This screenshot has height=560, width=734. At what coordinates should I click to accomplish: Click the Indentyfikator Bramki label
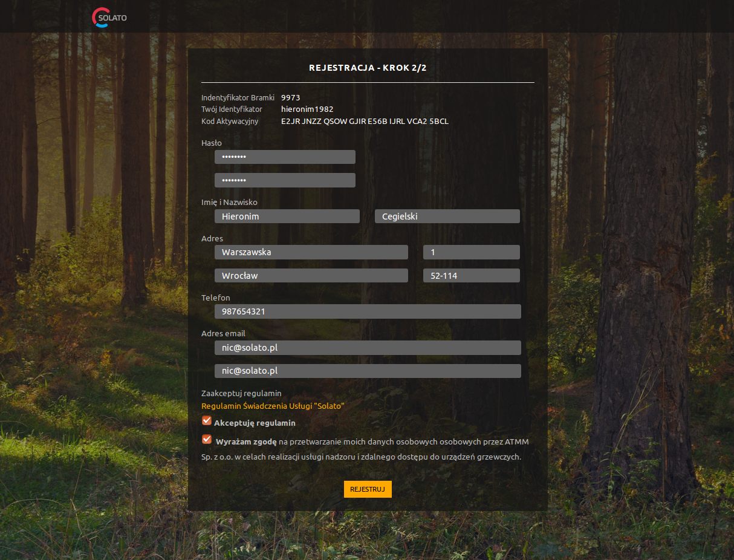(238, 97)
